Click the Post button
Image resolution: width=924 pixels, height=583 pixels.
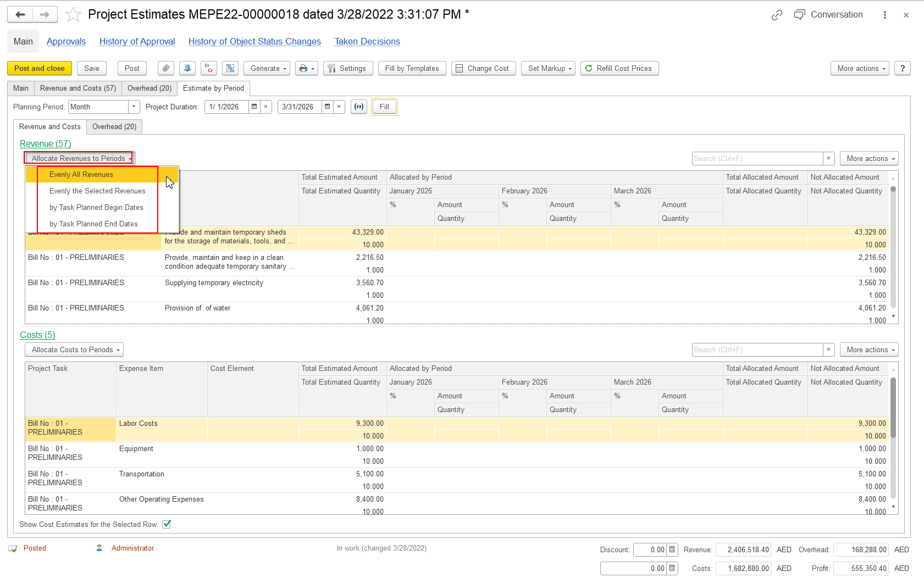(132, 68)
